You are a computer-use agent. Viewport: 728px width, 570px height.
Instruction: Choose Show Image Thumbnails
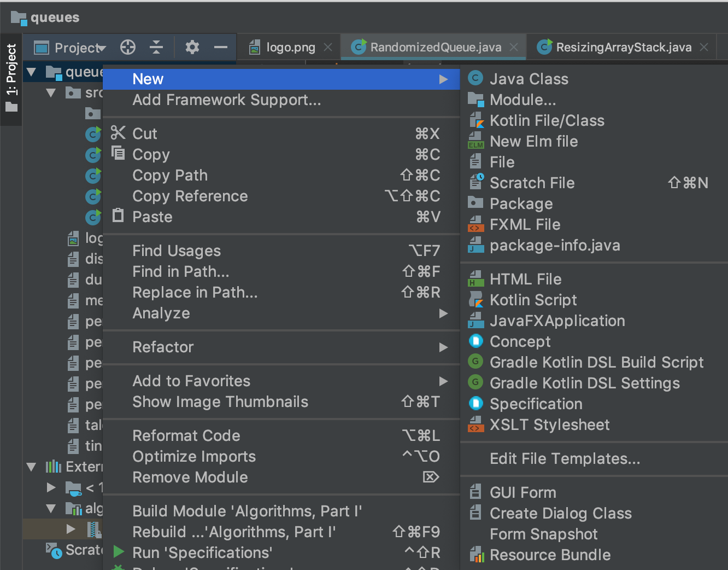click(281, 402)
